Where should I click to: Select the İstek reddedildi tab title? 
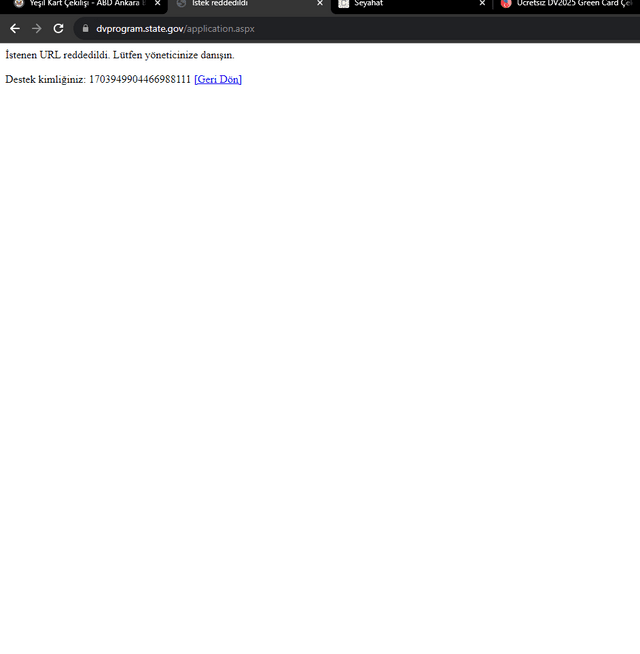coord(220,3)
